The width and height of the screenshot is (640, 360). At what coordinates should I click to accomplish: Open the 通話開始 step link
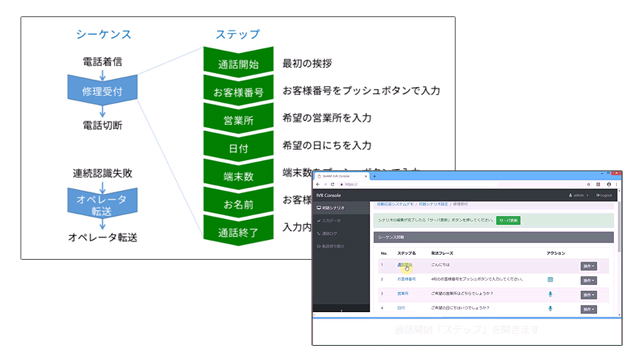[404, 265]
